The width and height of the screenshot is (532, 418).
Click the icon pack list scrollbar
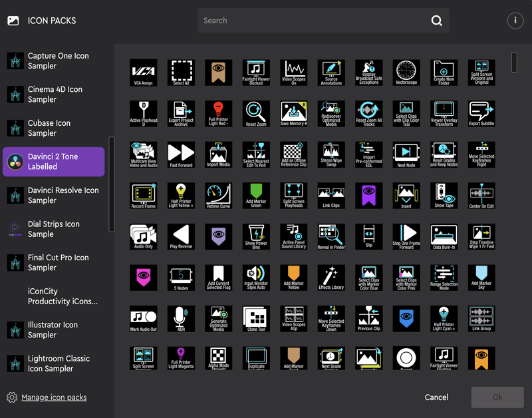point(111,184)
